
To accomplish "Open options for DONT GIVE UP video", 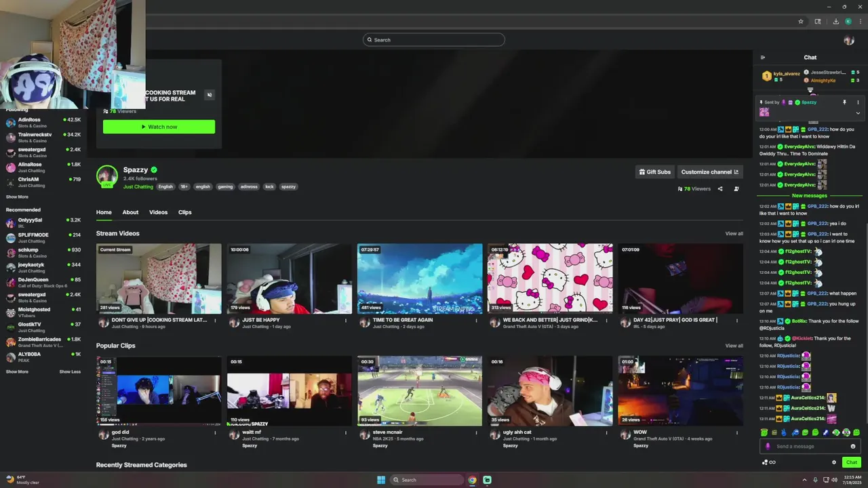I will pos(216,321).
